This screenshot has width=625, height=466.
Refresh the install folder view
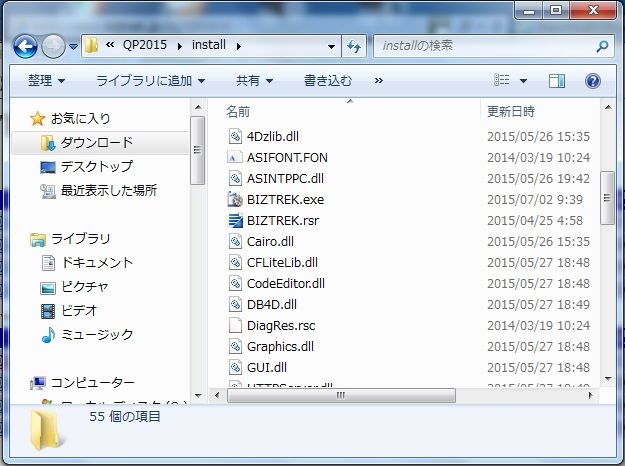354,46
